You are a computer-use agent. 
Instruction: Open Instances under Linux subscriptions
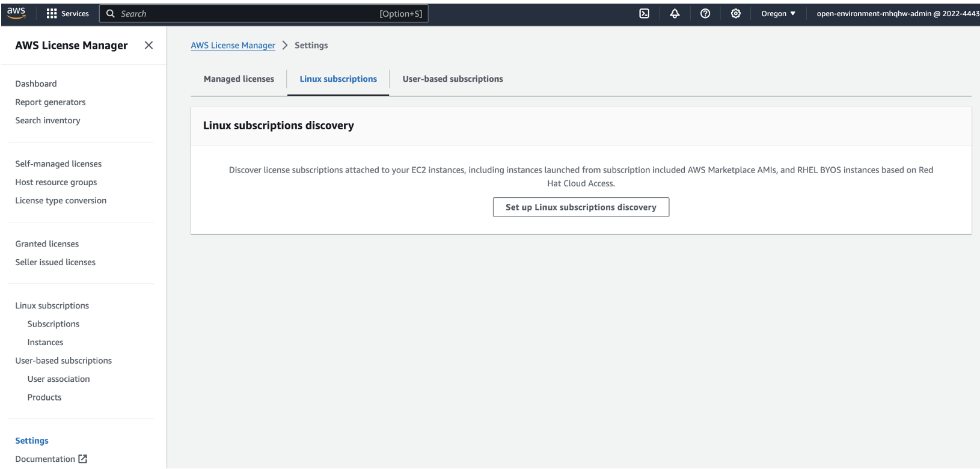[x=45, y=342]
